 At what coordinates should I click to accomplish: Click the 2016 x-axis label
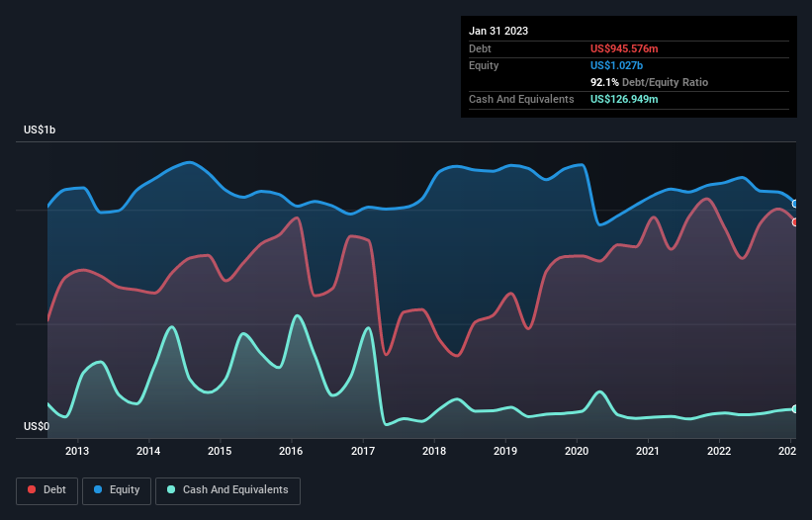[x=291, y=451]
